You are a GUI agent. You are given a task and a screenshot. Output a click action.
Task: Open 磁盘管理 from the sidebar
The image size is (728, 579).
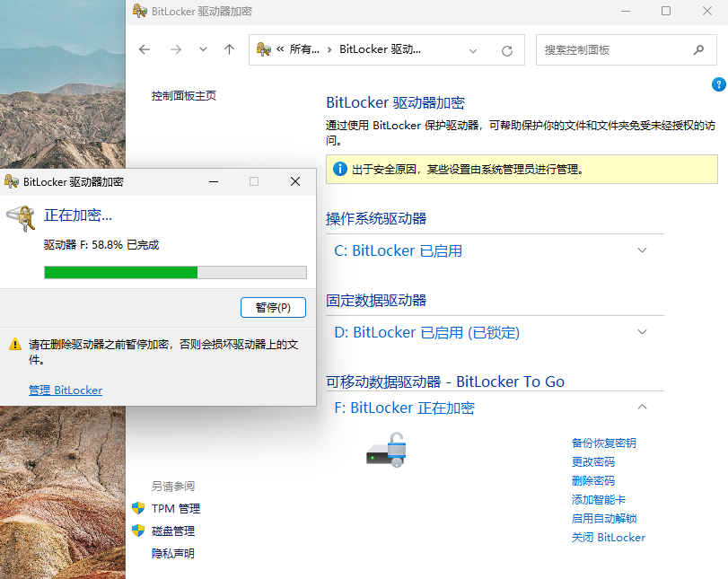point(173,531)
